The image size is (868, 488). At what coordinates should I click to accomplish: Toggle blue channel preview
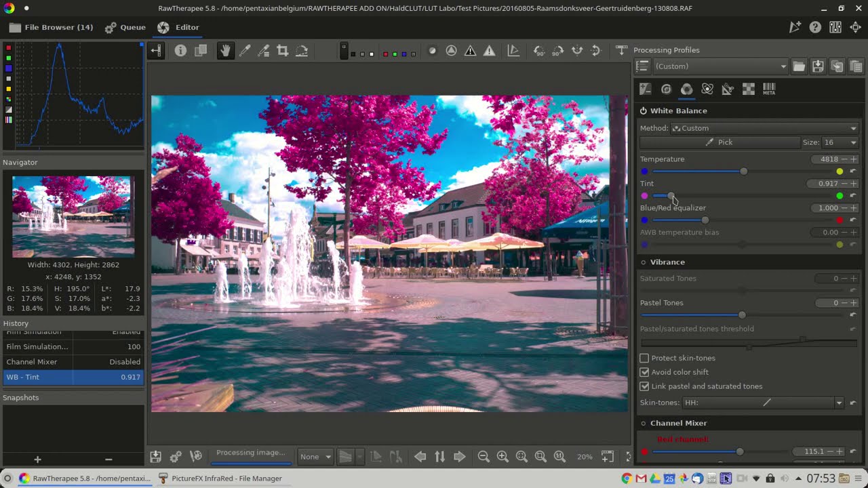(404, 54)
